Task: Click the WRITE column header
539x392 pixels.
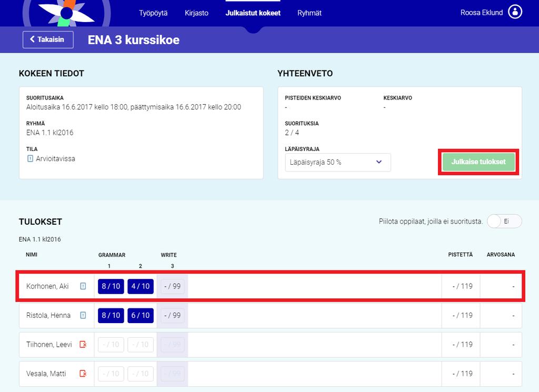Action: 169,255
